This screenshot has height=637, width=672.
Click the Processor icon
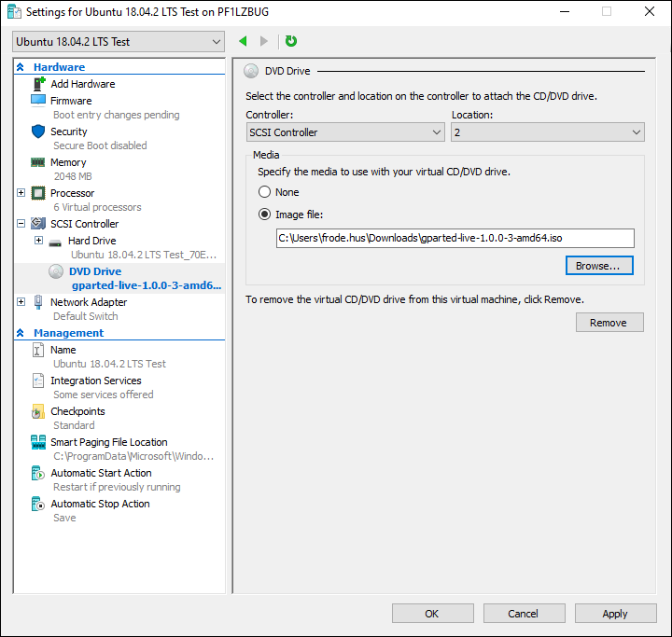pyautogui.click(x=38, y=193)
